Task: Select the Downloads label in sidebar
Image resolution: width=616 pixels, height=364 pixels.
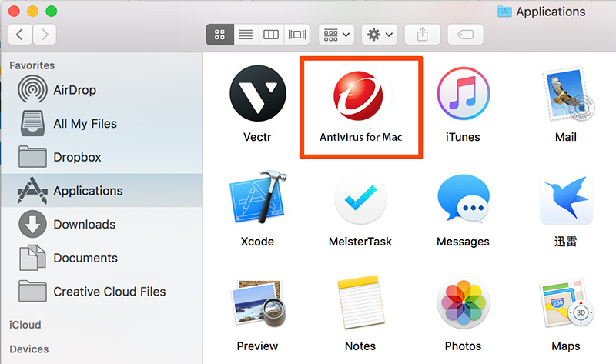Action: [x=85, y=224]
